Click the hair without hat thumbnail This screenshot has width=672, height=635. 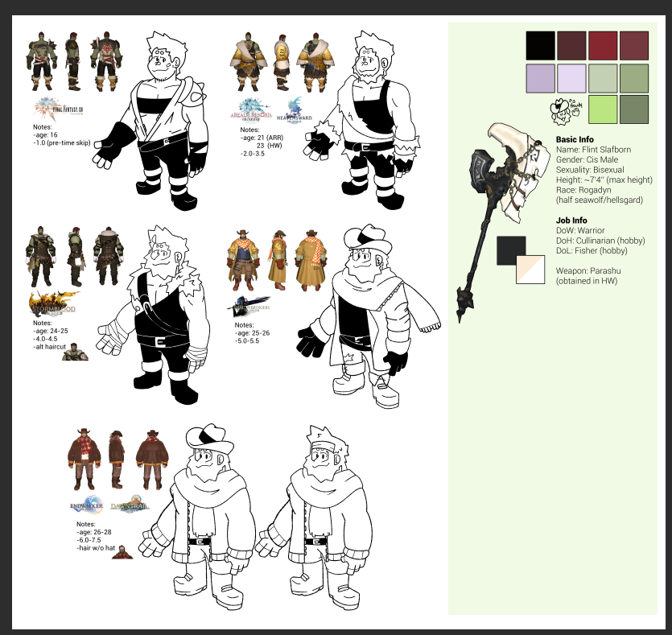[x=122, y=552]
